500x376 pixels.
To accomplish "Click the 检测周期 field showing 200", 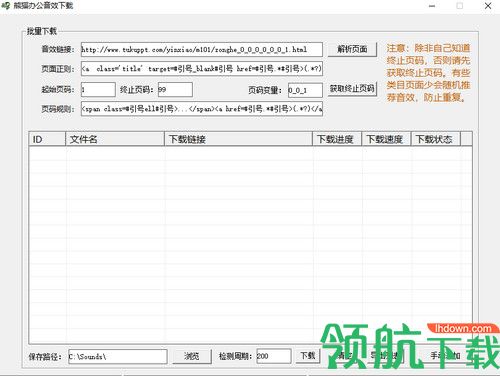I will [x=274, y=356].
